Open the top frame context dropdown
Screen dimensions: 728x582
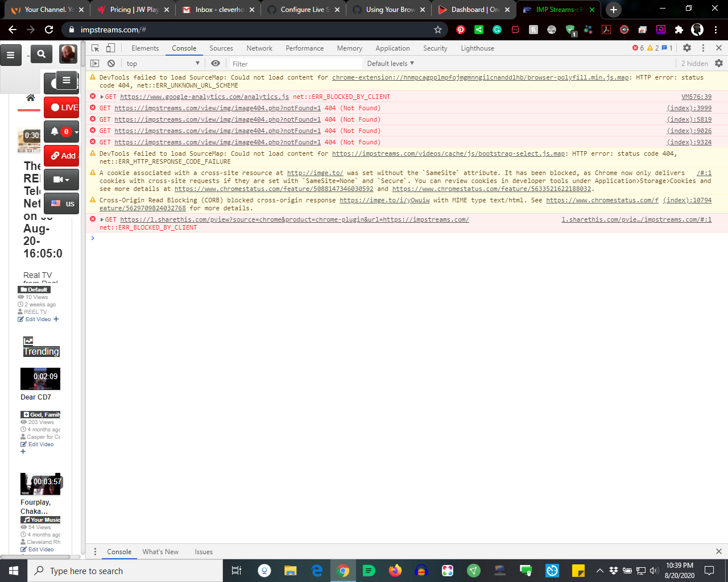tap(162, 63)
